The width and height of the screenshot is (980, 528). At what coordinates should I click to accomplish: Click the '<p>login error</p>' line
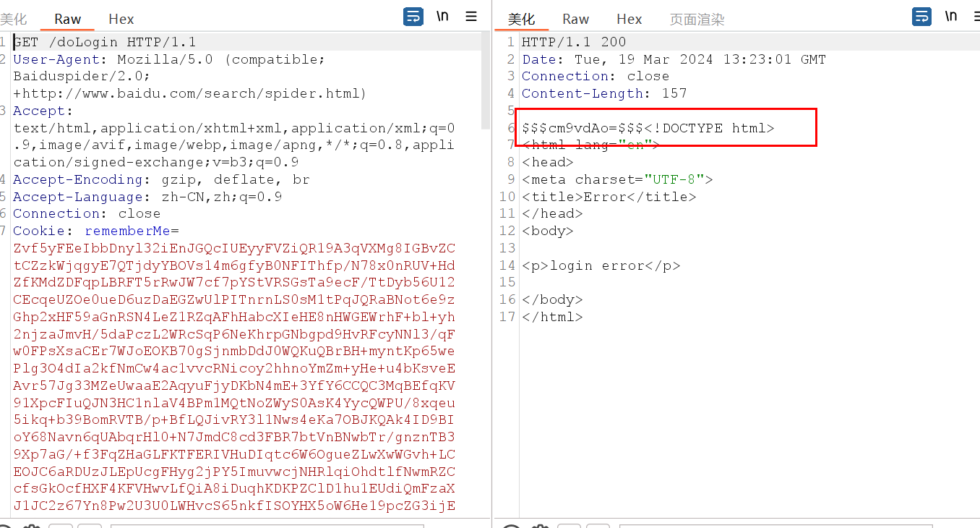tap(601, 265)
